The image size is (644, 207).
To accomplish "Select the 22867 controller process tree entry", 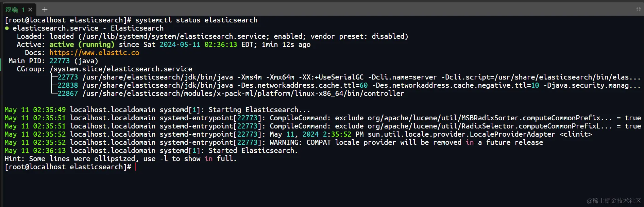I will [x=68, y=93].
